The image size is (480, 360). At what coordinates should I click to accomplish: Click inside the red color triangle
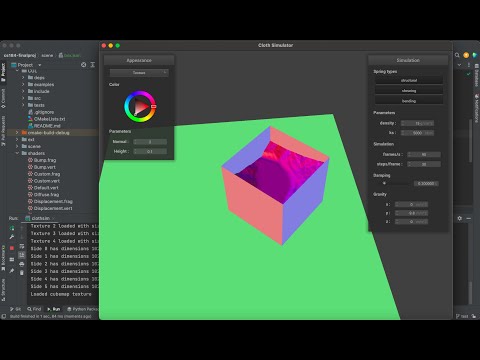point(141,107)
